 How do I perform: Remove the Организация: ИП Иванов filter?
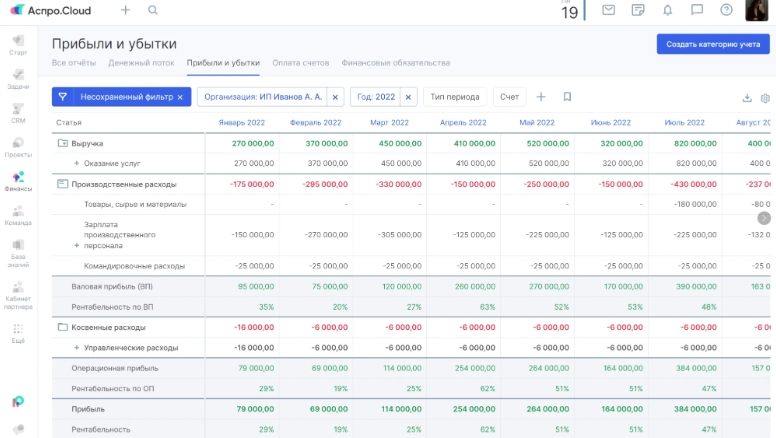point(335,97)
